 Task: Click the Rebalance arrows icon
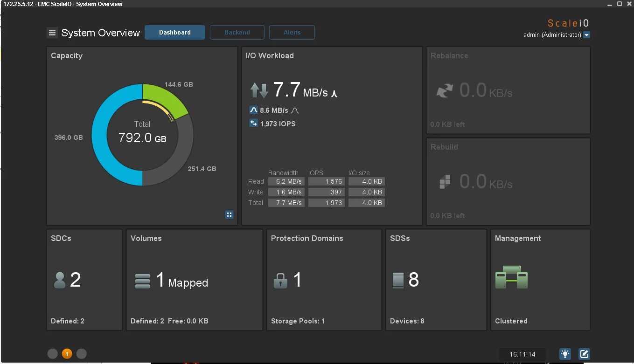click(445, 90)
